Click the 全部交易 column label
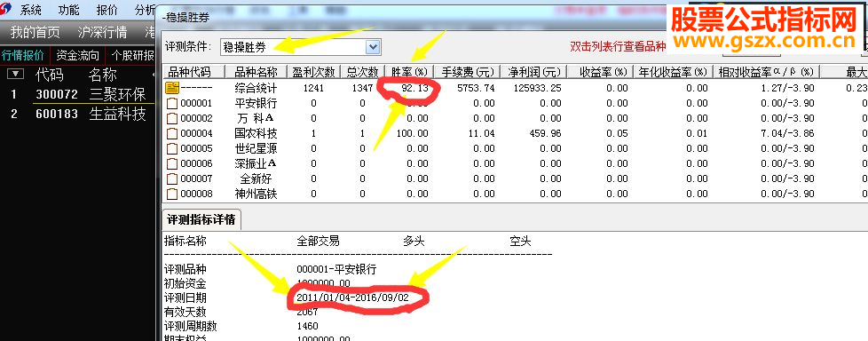868x341 pixels. [x=319, y=242]
